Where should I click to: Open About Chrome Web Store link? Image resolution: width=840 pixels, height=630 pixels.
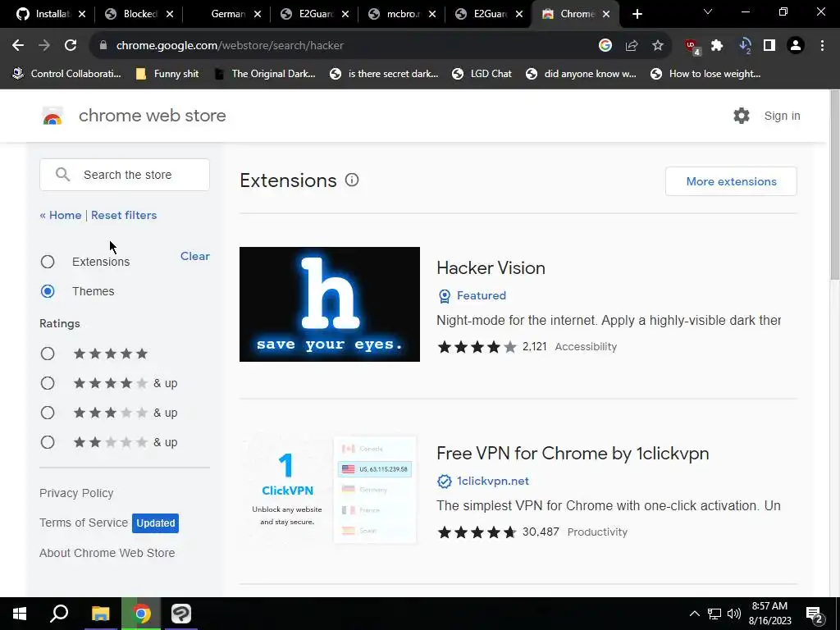[x=107, y=553]
